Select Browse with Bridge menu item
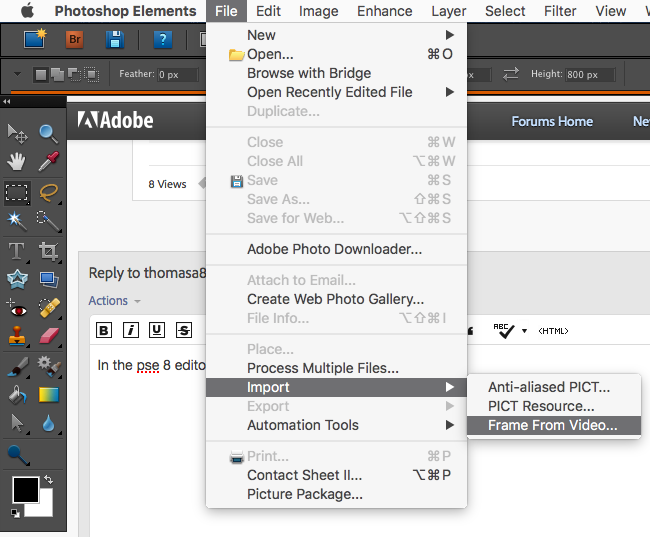 (337, 73)
